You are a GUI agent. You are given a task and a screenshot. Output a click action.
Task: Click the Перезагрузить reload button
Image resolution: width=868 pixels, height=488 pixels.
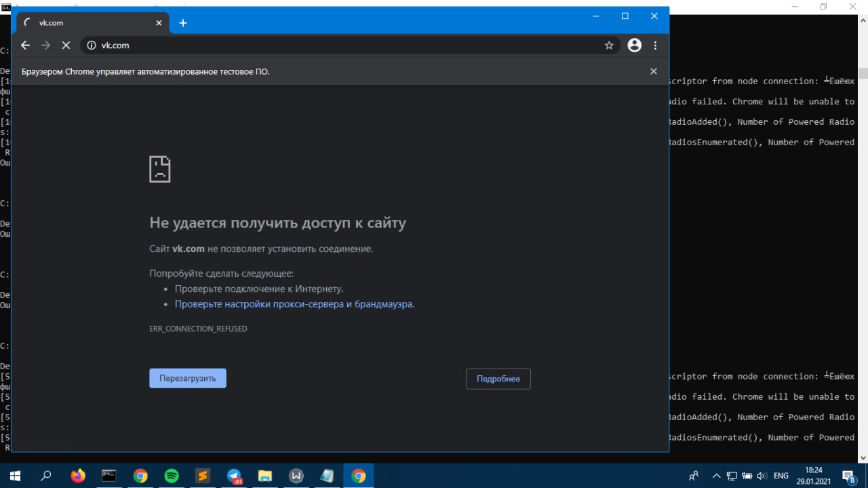tap(188, 379)
